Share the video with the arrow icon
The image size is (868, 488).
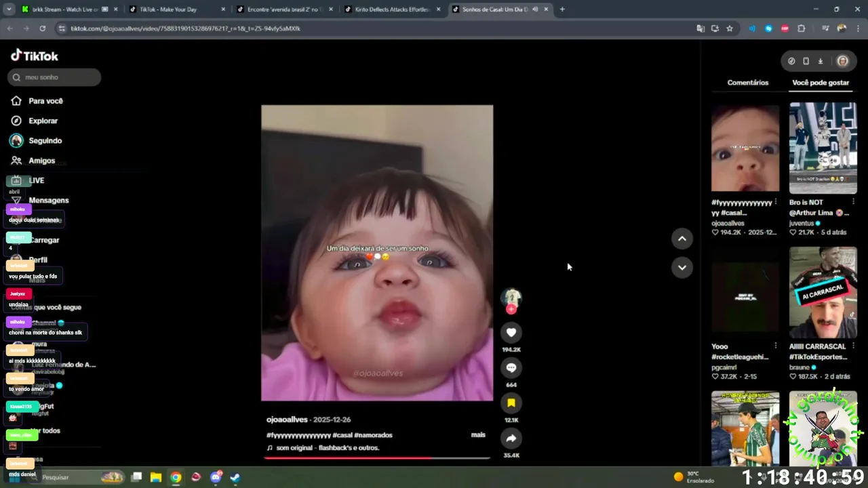pyautogui.click(x=511, y=438)
